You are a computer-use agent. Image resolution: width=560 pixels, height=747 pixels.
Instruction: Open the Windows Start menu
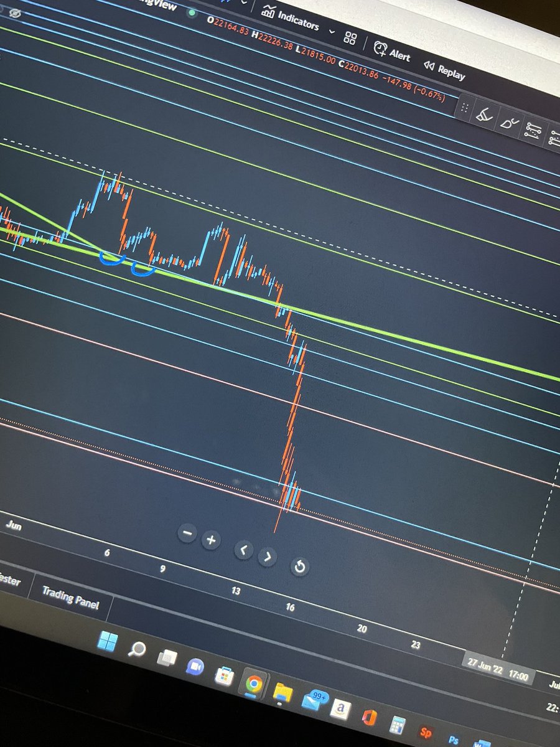[x=109, y=642]
